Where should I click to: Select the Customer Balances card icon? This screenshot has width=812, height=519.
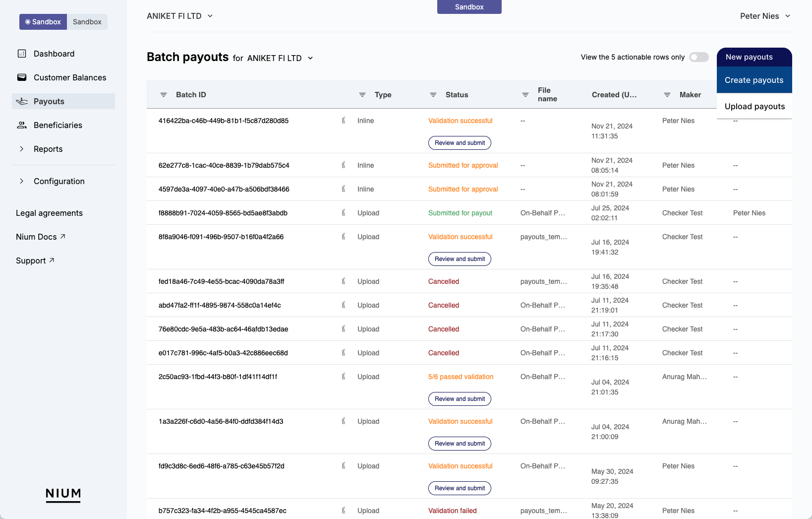22,77
